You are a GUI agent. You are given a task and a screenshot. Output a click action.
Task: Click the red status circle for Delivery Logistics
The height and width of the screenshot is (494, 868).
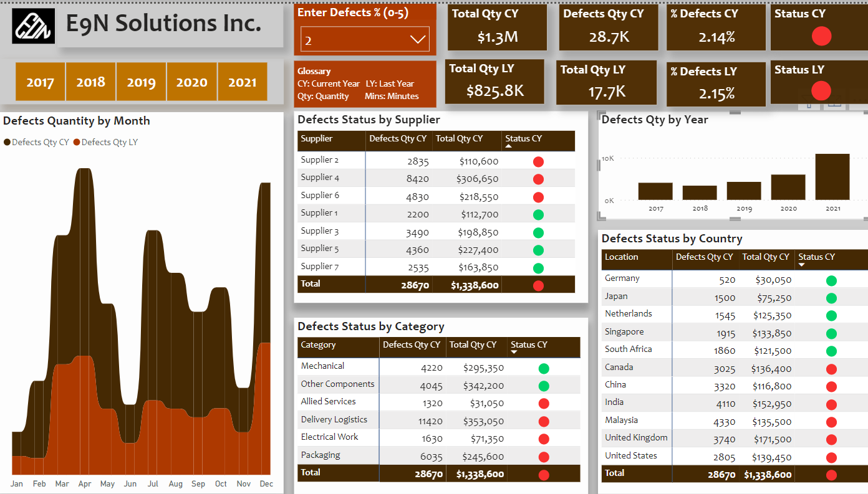(543, 421)
